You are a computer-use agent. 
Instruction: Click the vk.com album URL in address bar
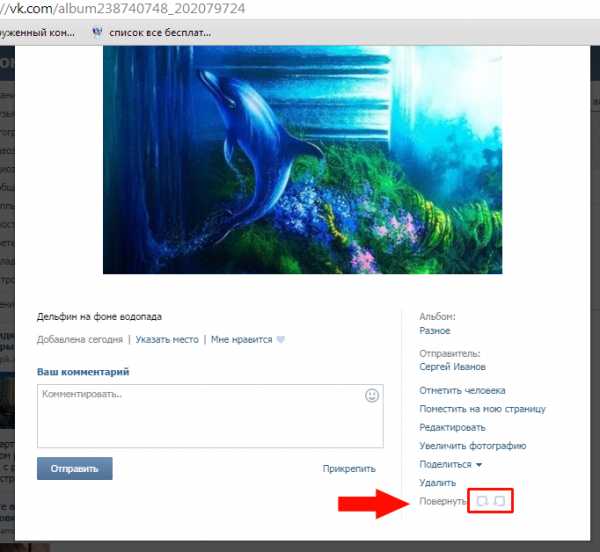tap(122, 8)
